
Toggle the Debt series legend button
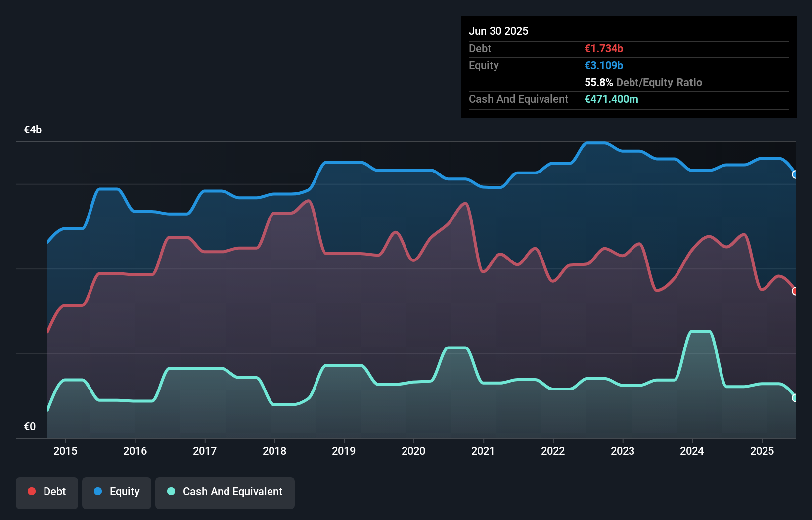(x=47, y=492)
